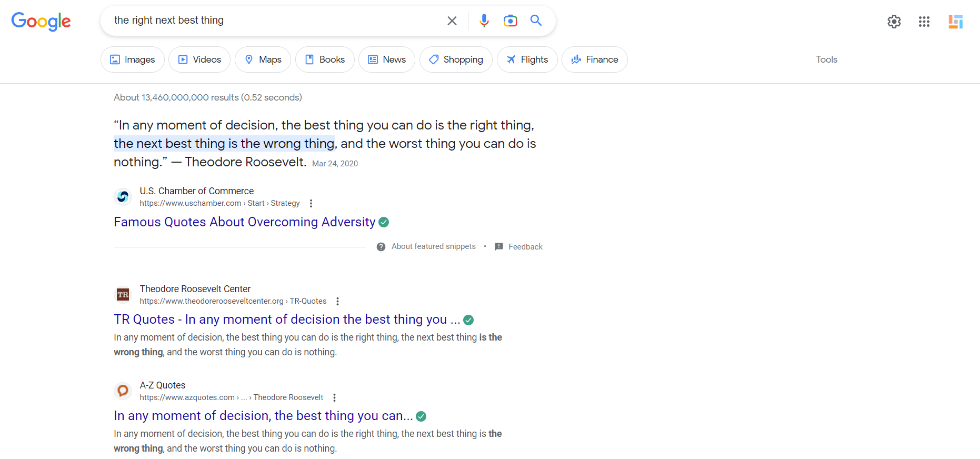Clear the search query with the X icon
The image size is (980, 459).
(452, 21)
